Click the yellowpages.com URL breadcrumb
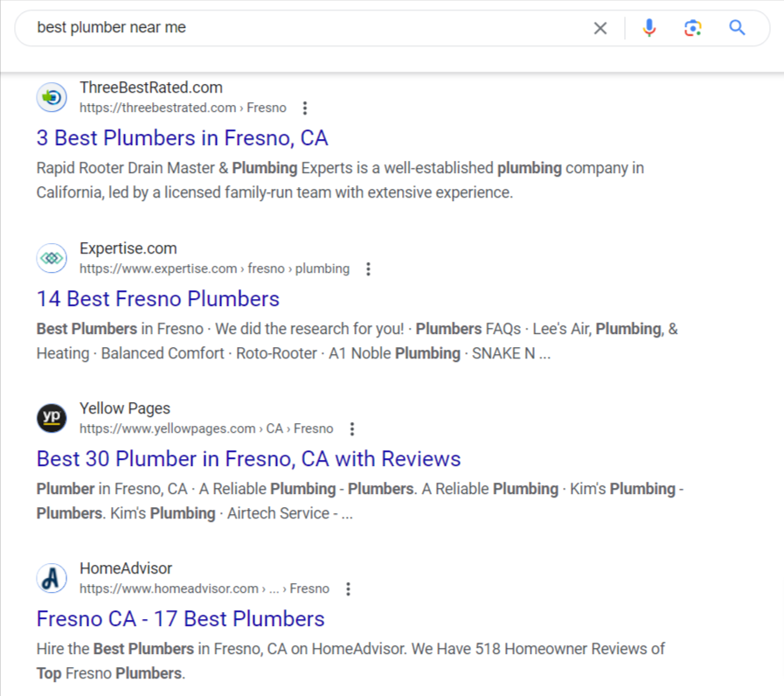Screen dimensions: 784x696 [x=206, y=428]
